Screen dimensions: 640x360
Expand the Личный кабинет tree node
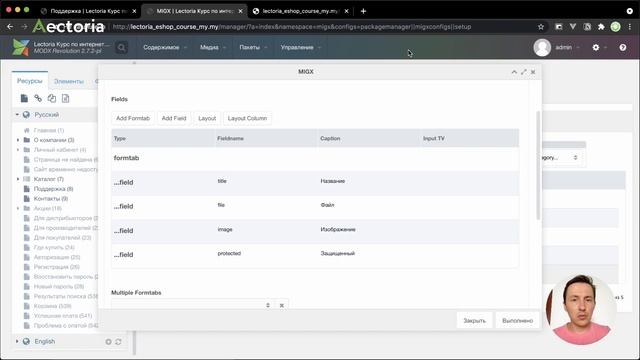18,150
